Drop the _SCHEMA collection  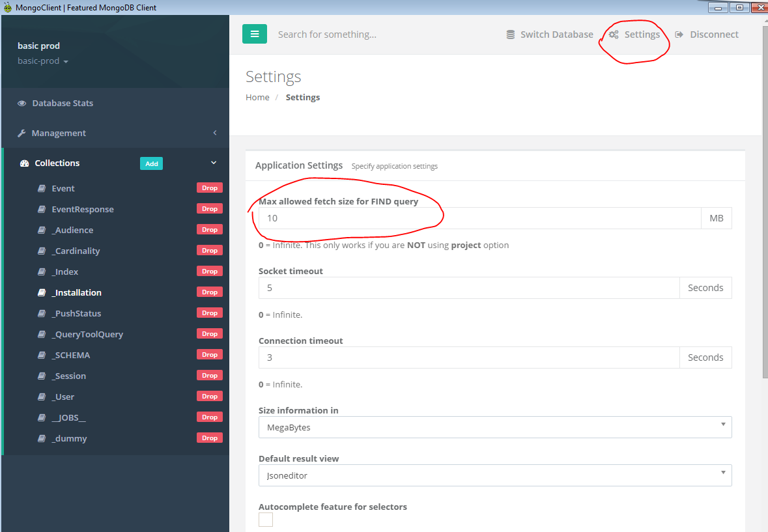pyautogui.click(x=210, y=354)
